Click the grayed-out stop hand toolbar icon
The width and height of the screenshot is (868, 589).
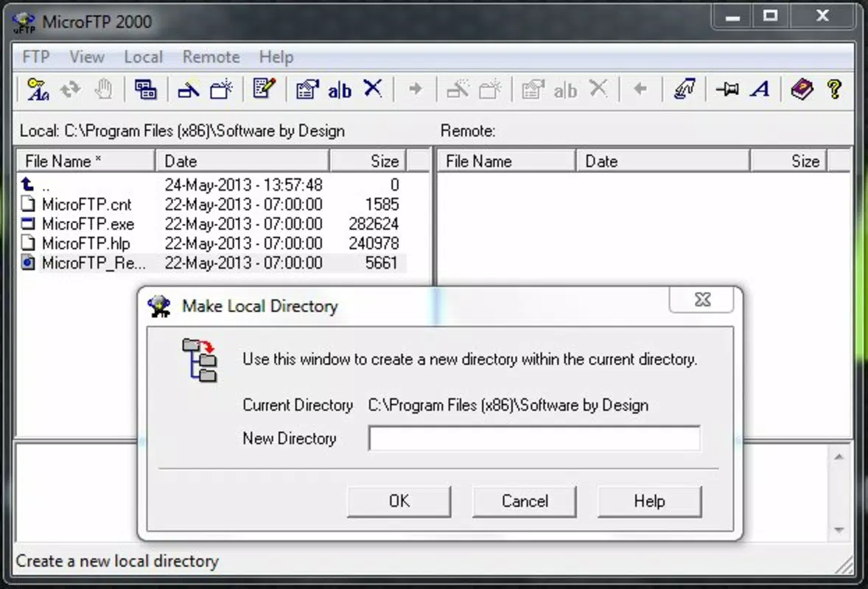pyautogui.click(x=103, y=89)
